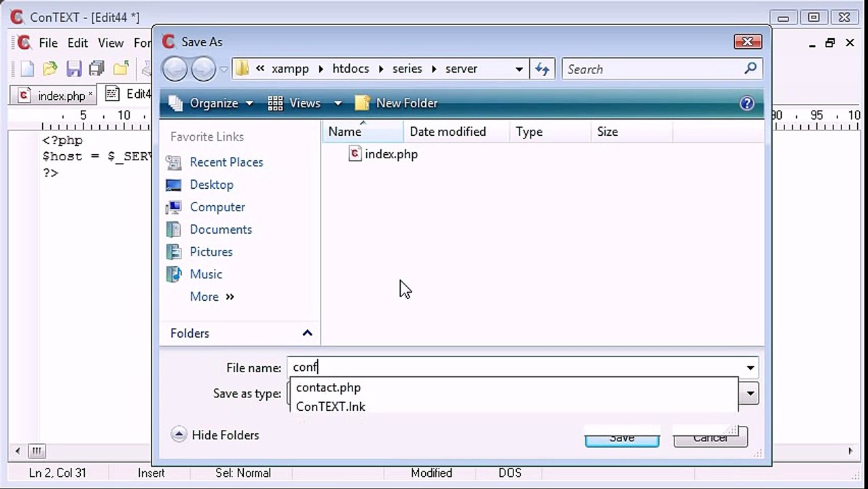The image size is (868, 489).
Task: Click the index.php file icon in list
Action: click(x=355, y=153)
